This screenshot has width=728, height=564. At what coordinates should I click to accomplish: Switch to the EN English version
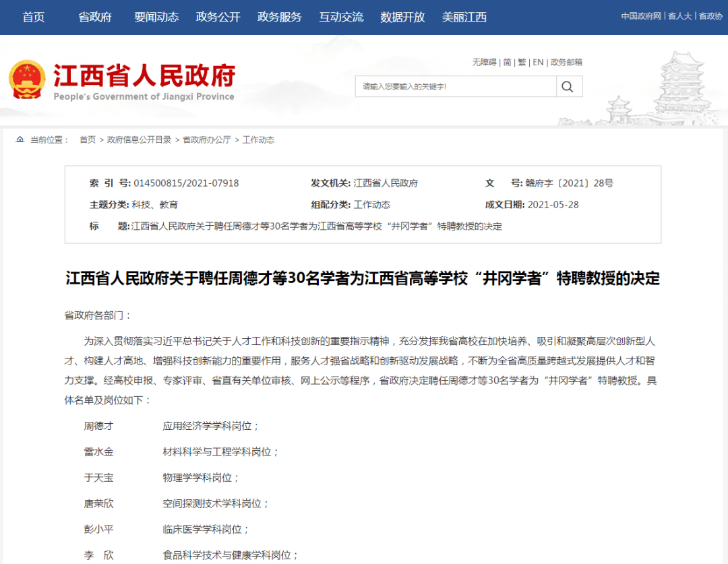538,62
